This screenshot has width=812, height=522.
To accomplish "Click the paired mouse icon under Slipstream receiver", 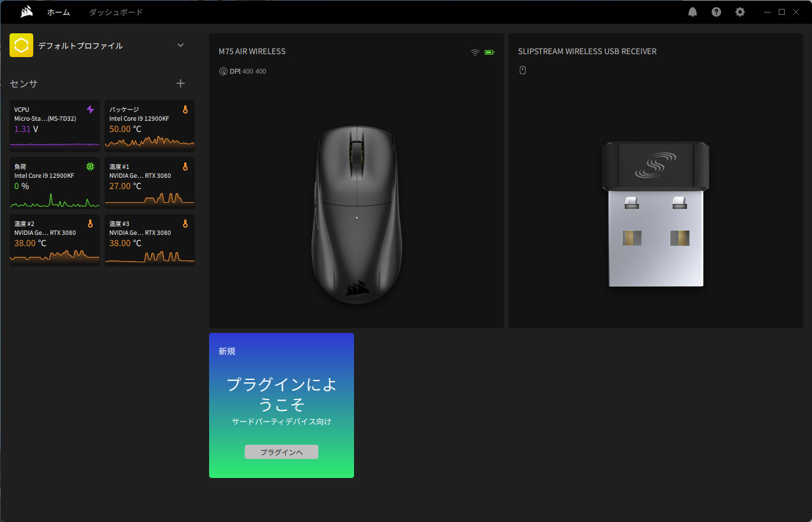I will 523,70.
